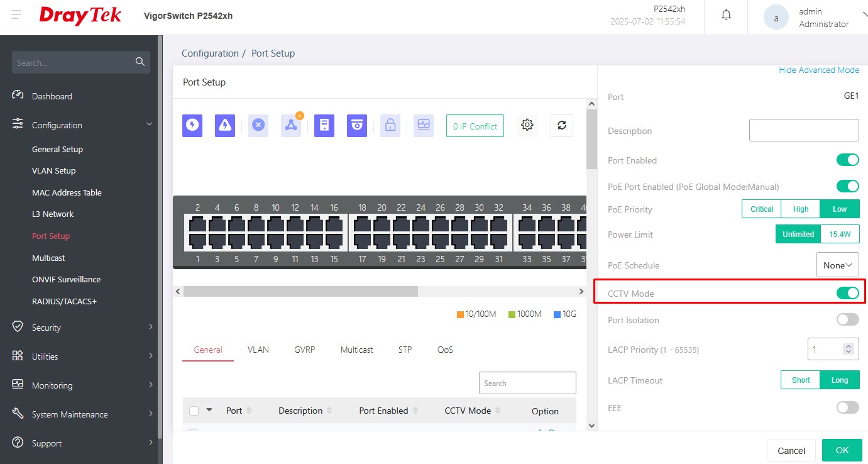This screenshot has width=868, height=464.
Task: Open ONVIF Surveillance in sidebar
Action: [66, 279]
